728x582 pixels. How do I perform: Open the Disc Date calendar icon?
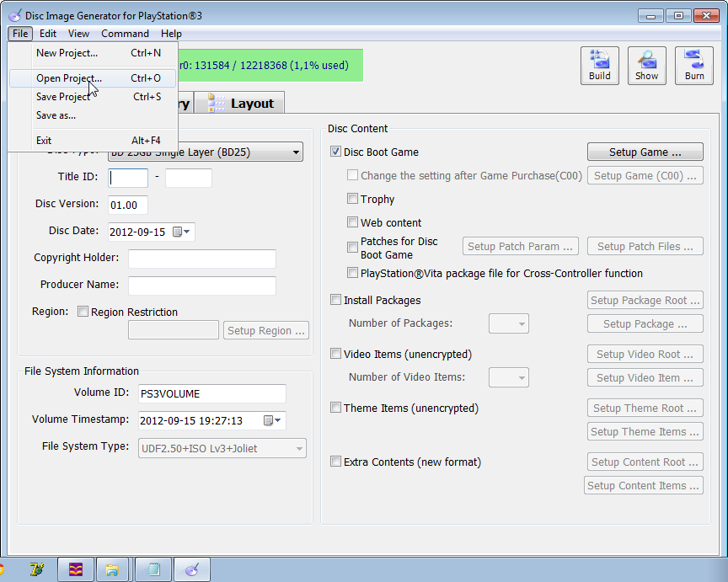point(177,232)
